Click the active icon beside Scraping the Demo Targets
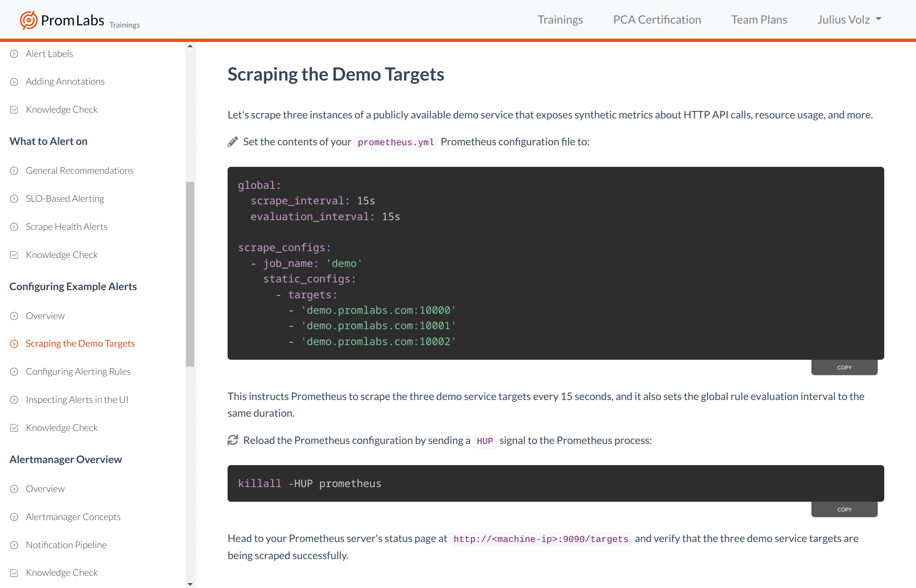This screenshot has width=916, height=588. [14, 343]
